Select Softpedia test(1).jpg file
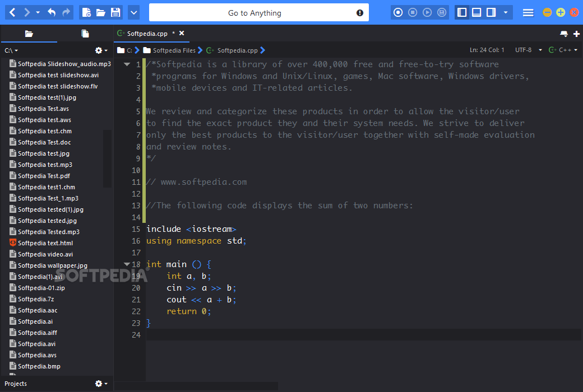This screenshot has height=392, width=583. pos(43,97)
